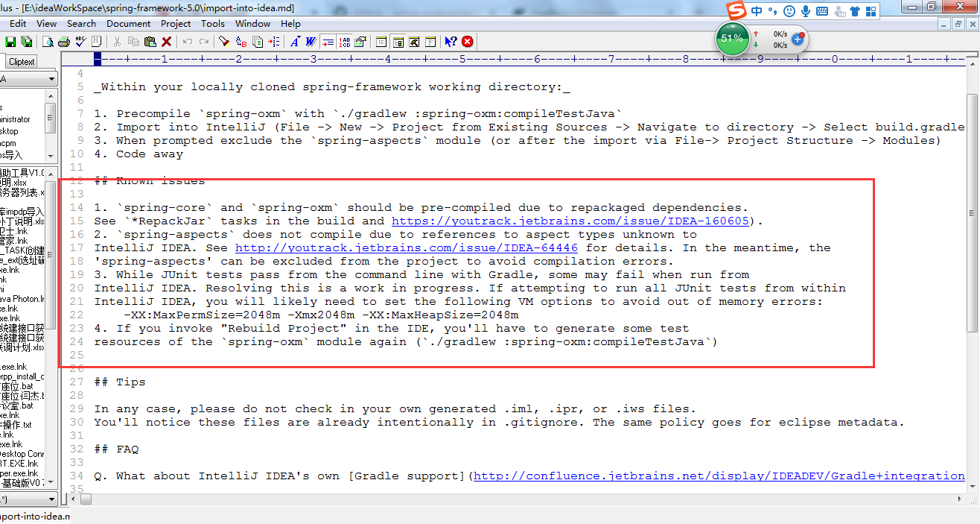Toggle the Column Marker ruler icon
This screenshot has width=980, height=524.
coord(360,42)
